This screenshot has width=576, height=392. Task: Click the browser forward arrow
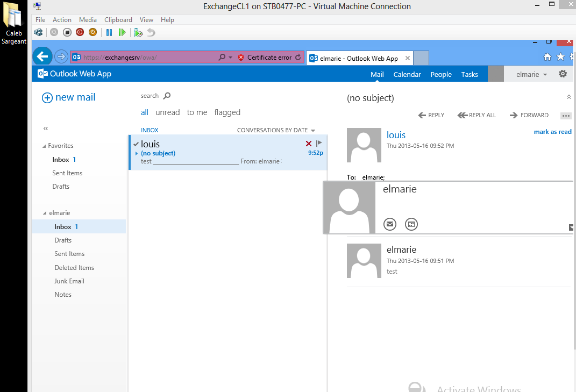pyautogui.click(x=61, y=56)
